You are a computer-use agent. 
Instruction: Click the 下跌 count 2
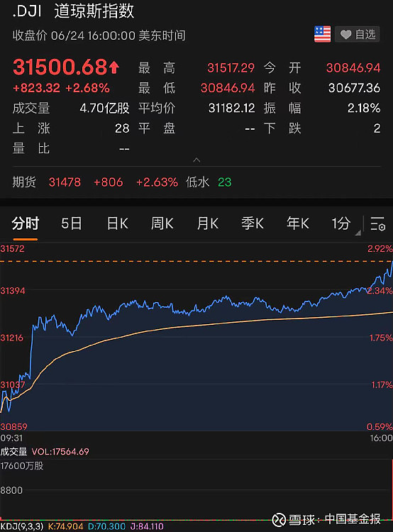(x=377, y=128)
